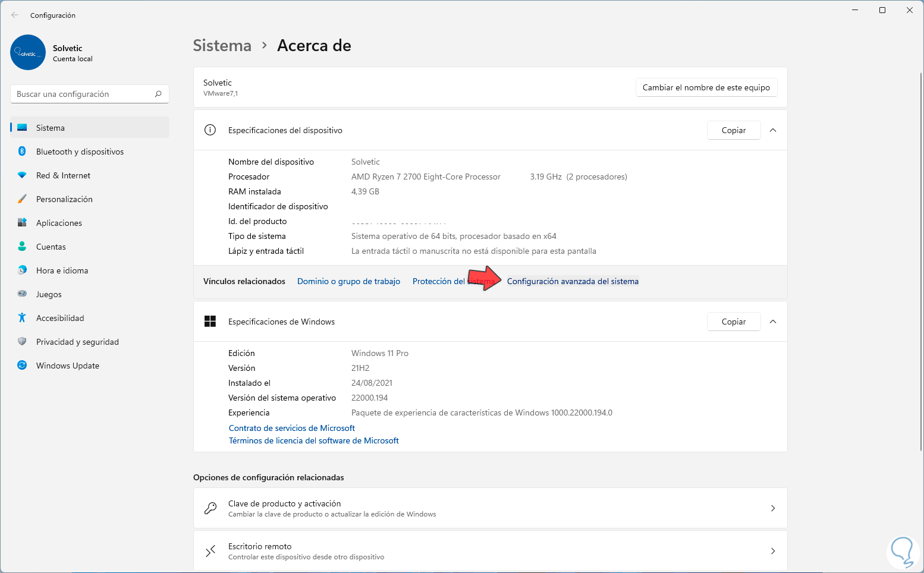Click the Privacidad y seguridad shield icon
The height and width of the screenshot is (573, 924).
click(x=22, y=342)
